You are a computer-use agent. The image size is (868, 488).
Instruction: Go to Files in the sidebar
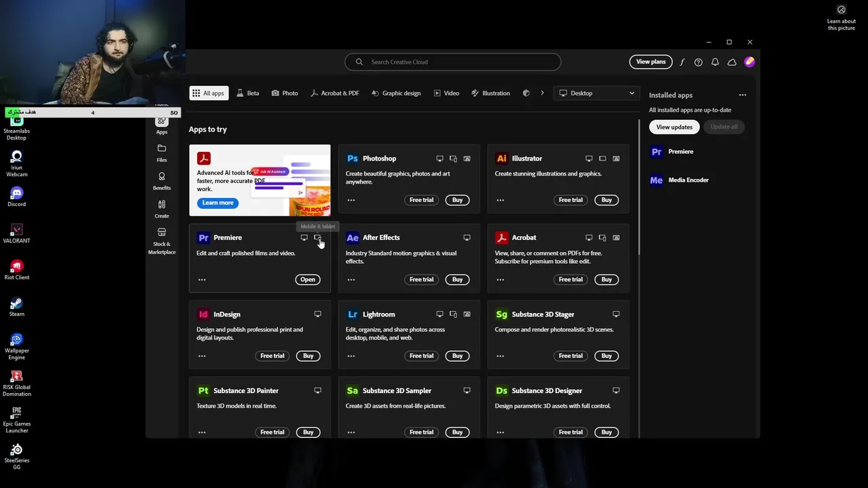click(161, 153)
